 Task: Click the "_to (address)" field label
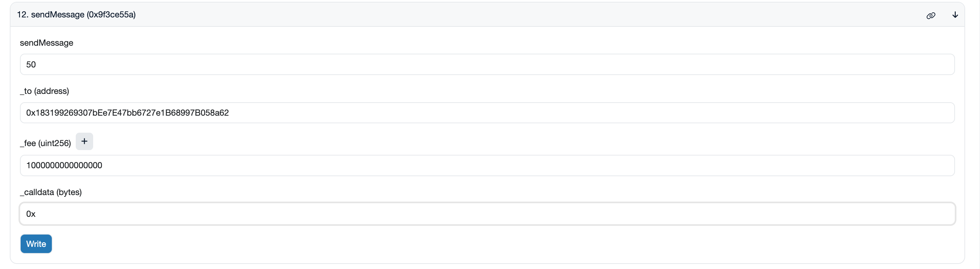pyautogui.click(x=45, y=91)
